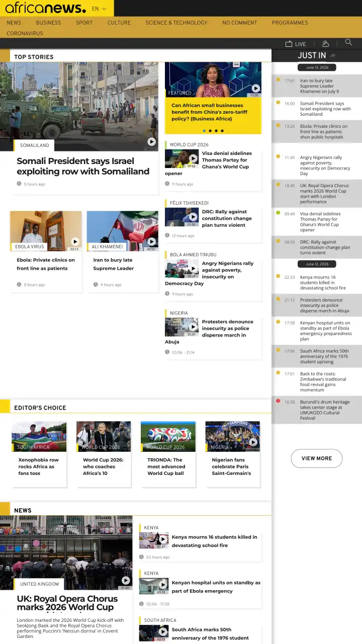The height and width of the screenshot is (644, 362).
Task: Open the Somali President headline in Top Stories
Action: tap(83, 166)
